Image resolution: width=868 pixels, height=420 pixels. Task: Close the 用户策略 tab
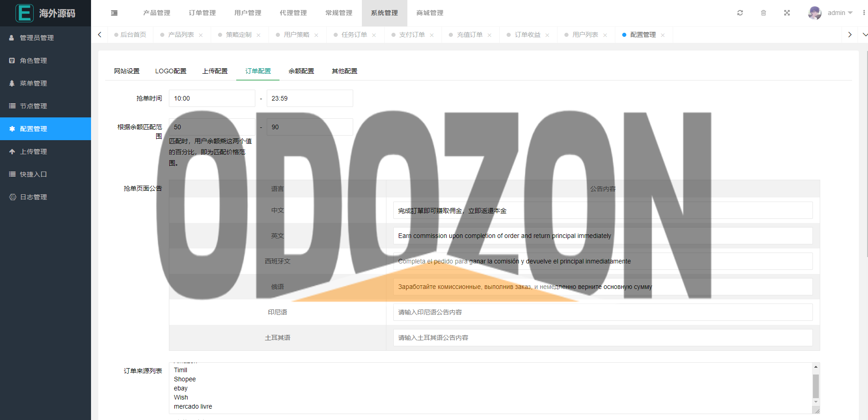click(316, 35)
